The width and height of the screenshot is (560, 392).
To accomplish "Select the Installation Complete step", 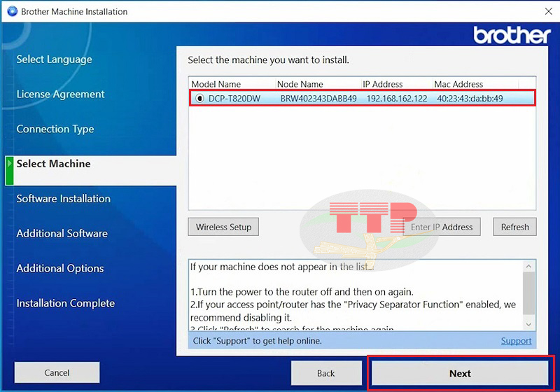I will tap(66, 303).
